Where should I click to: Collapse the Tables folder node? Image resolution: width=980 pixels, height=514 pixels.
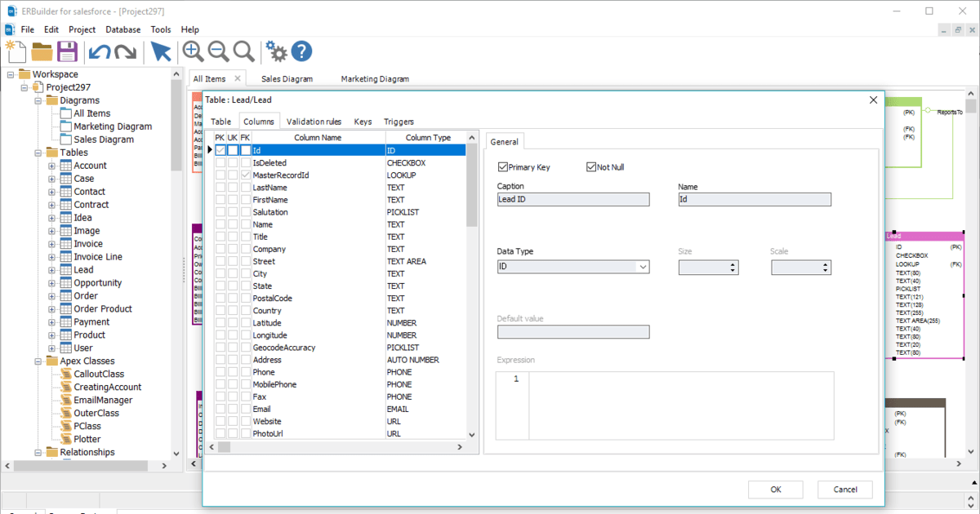point(38,153)
